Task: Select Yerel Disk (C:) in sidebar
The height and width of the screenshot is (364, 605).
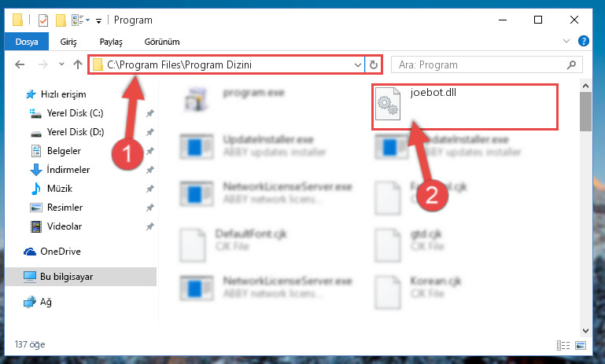Action: (75, 113)
